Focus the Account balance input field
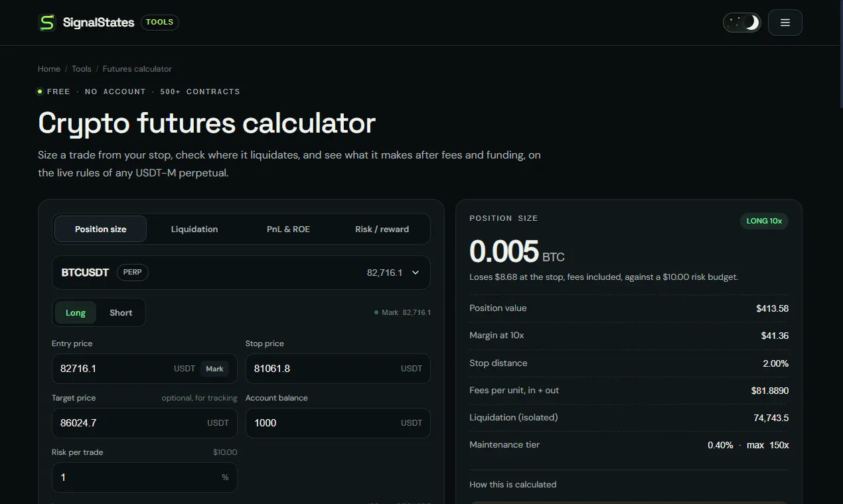The height and width of the screenshot is (504, 843). [x=338, y=423]
